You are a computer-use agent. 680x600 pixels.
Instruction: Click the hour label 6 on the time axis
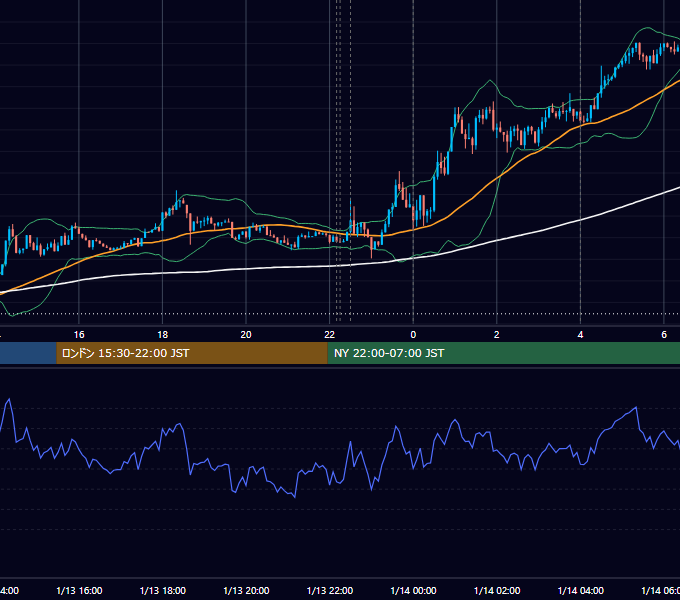tap(664, 335)
